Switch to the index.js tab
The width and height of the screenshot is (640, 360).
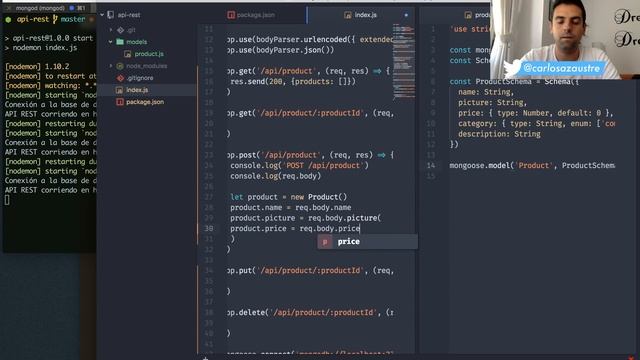(x=365, y=15)
